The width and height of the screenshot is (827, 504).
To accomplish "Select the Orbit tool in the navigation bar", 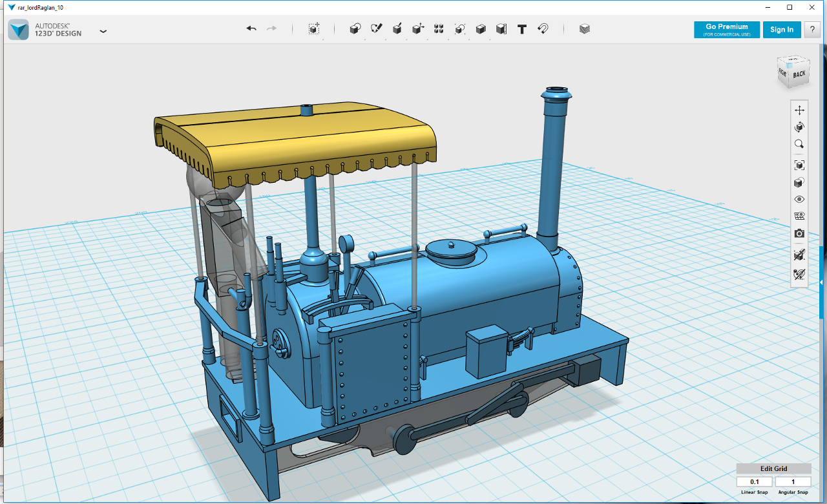I will coord(799,127).
